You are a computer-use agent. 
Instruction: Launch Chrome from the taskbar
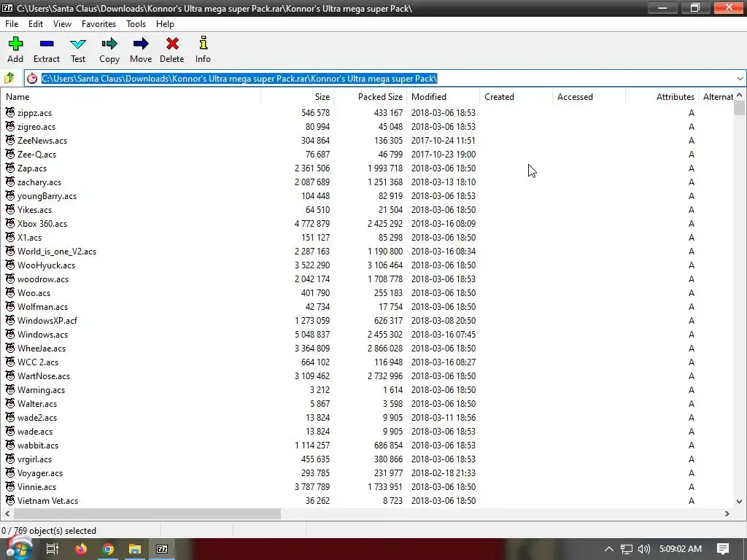point(108,549)
